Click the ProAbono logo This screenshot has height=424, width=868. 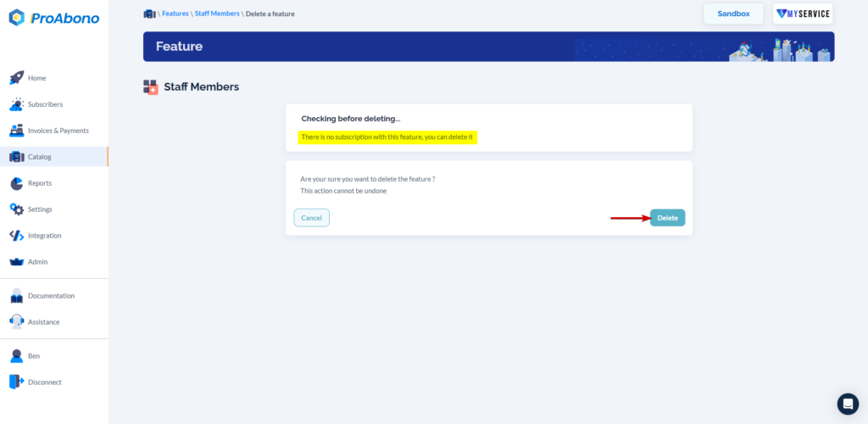pyautogui.click(x=54, y=19)
